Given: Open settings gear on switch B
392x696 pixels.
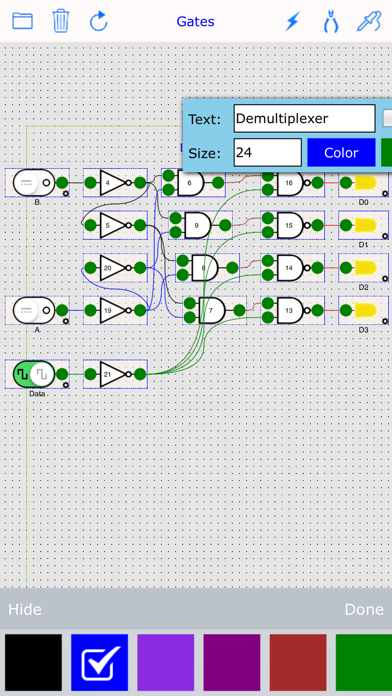Looking at the screenshot, I should [66, 193].
